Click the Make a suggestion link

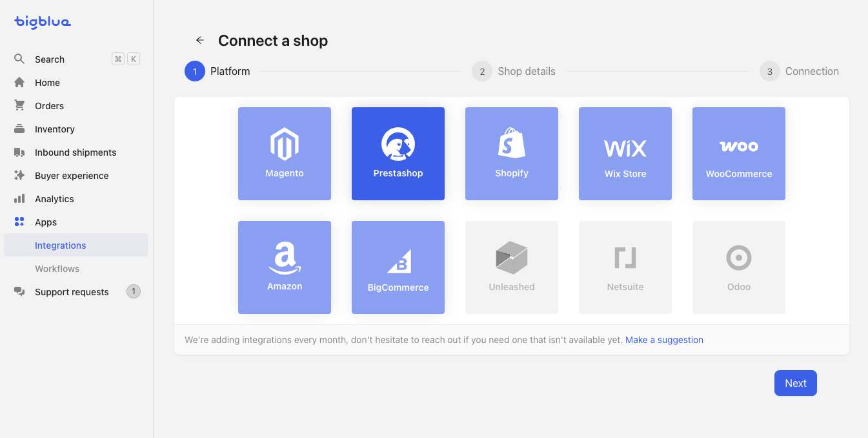(x=664, y=340)
